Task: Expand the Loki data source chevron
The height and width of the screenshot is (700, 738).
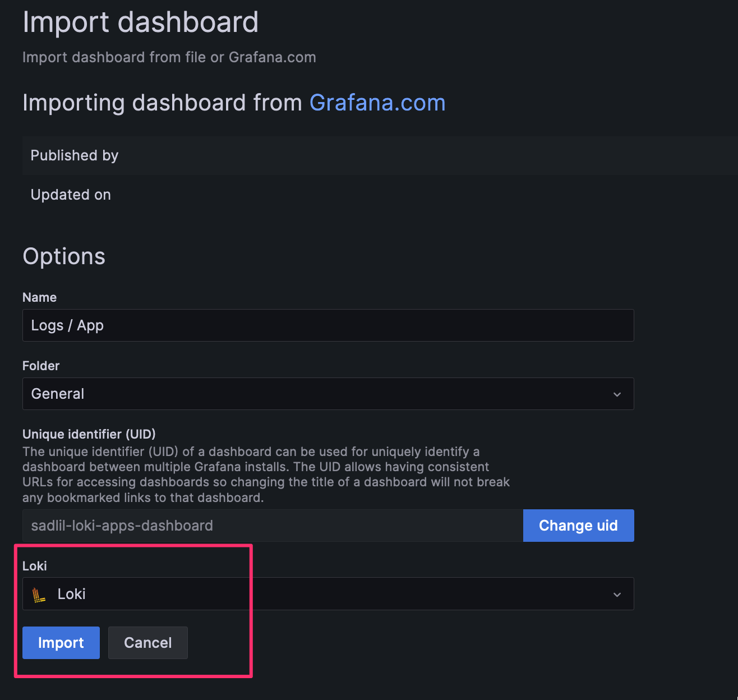Action: (x=617, y=595)
